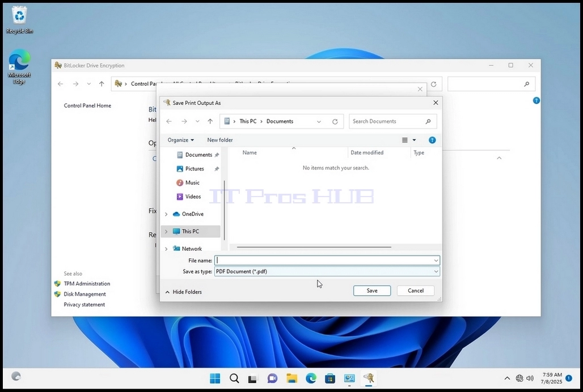Open the Chat taskbar icon
Viewport: 583px width, 392px height.
click(x=272, y=378)
